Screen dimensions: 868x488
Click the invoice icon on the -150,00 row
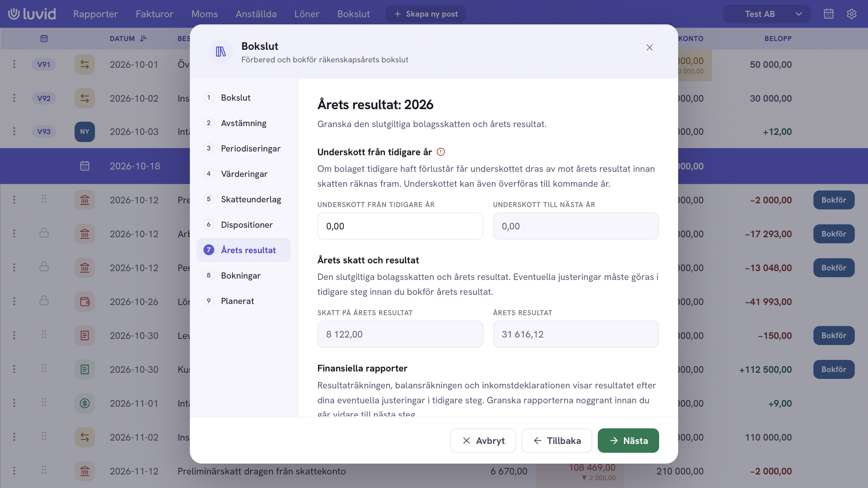click(84, 335)
